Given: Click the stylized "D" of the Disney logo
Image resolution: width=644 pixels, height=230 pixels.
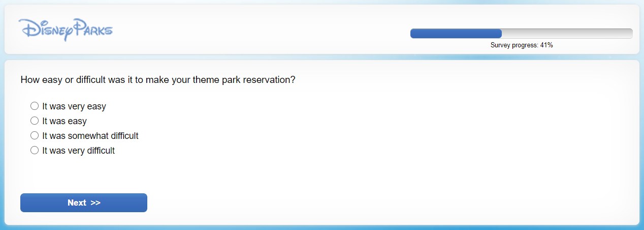Looking at the screenshot, I should pyautogui.click(x=29, y=28).
